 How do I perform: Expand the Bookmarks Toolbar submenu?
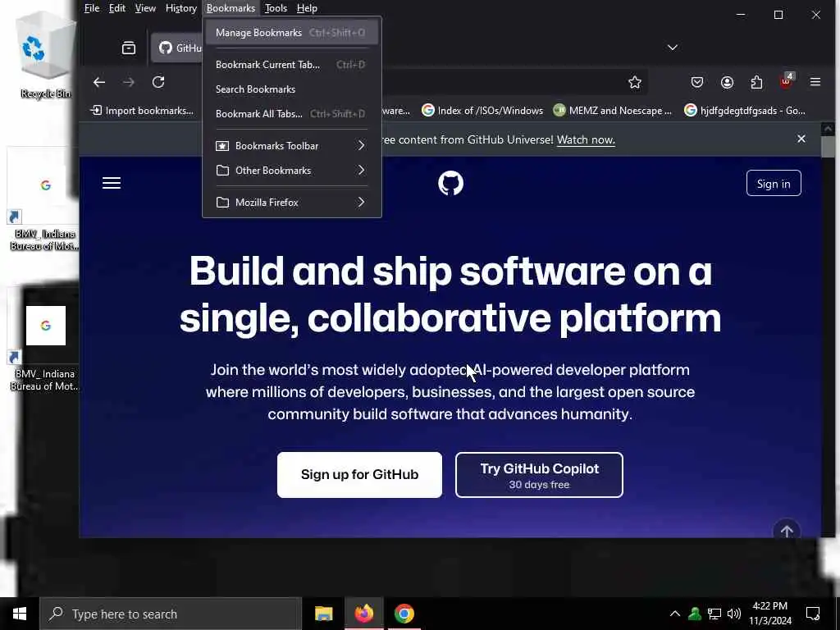(x=291, y=146)
